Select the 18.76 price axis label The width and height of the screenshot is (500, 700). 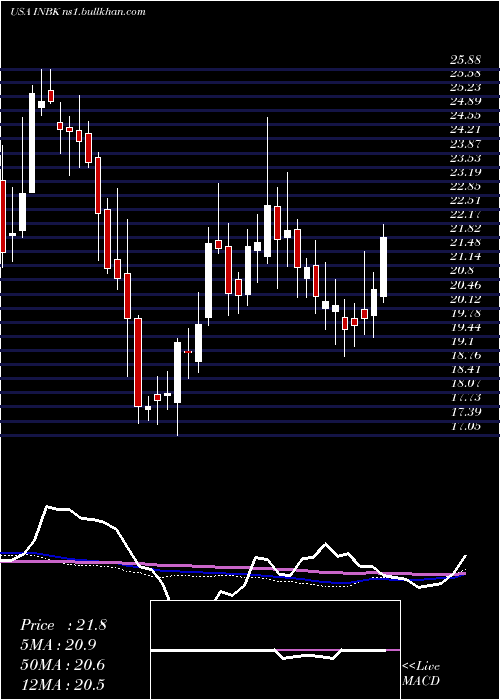tap(464, 355)
